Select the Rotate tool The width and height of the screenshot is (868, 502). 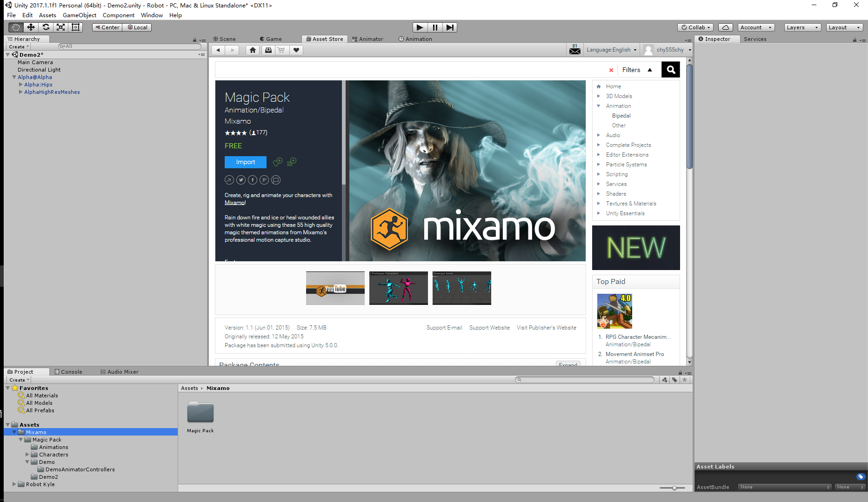46,27
